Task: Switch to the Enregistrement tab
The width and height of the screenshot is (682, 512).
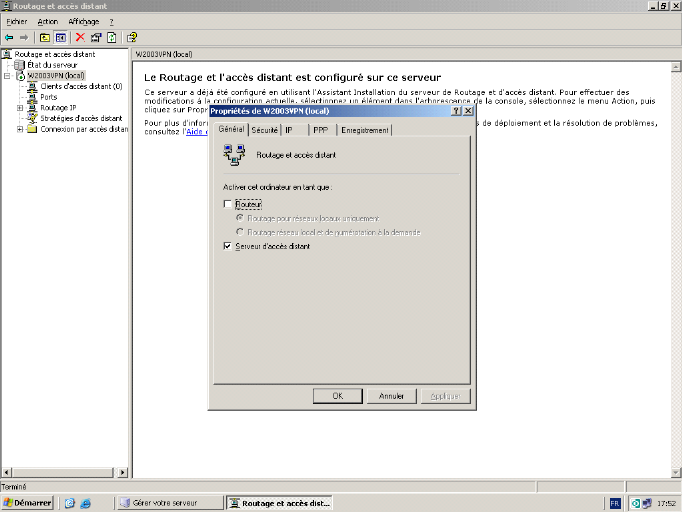Action: click(x=364, y=130)
